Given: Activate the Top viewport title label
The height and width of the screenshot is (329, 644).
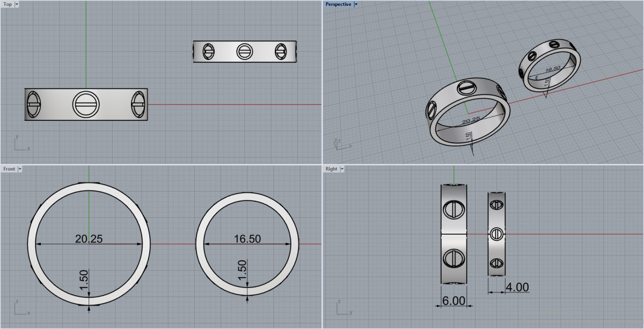Looking at the screenshot, I should click(8, 4).
